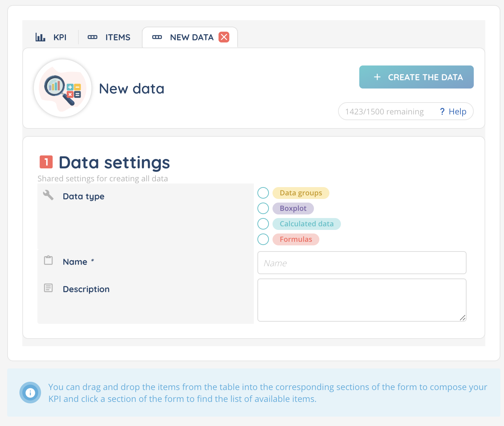
Task: Click the clipboard icon beside Name
Action: pyautogui.click(x=48, y=260)
